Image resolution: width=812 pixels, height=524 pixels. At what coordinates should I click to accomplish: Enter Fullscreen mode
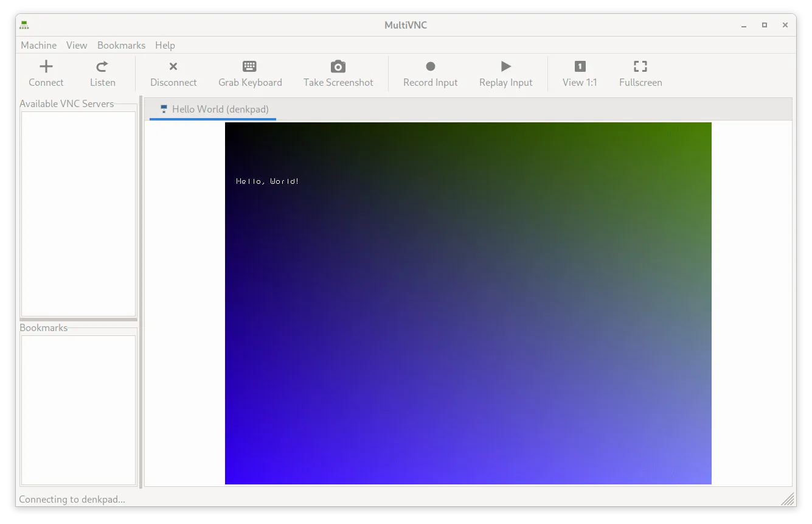[x=640, y=73]
